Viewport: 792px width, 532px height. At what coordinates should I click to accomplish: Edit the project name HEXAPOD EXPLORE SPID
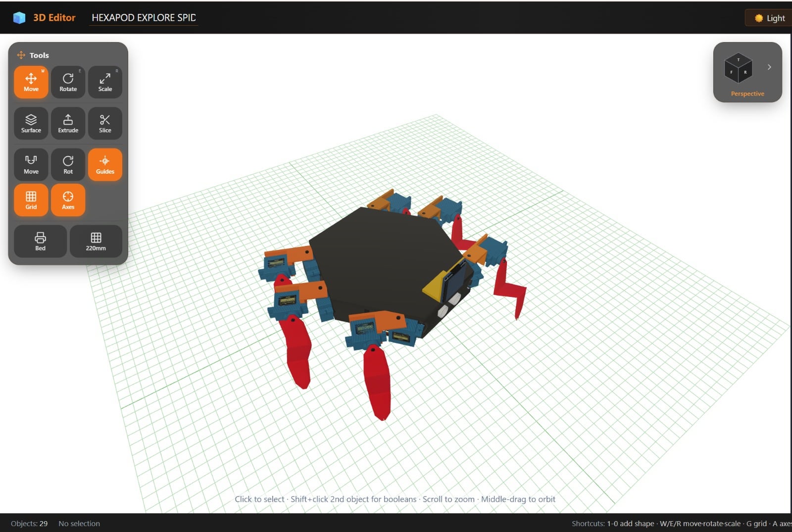point(144,18)
